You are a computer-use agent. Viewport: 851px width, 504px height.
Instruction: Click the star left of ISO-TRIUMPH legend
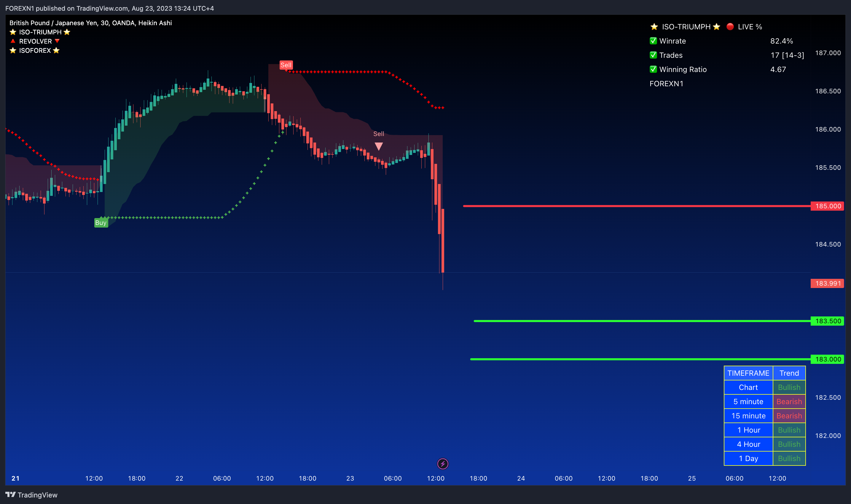pyautogui.click(x=13, y=32)
